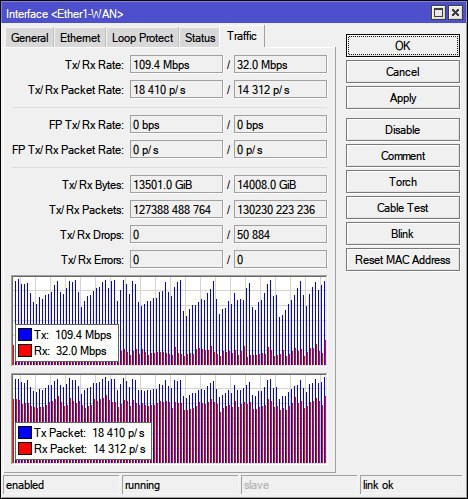
Task: Click Reset MAC Address
Action: 403,260
